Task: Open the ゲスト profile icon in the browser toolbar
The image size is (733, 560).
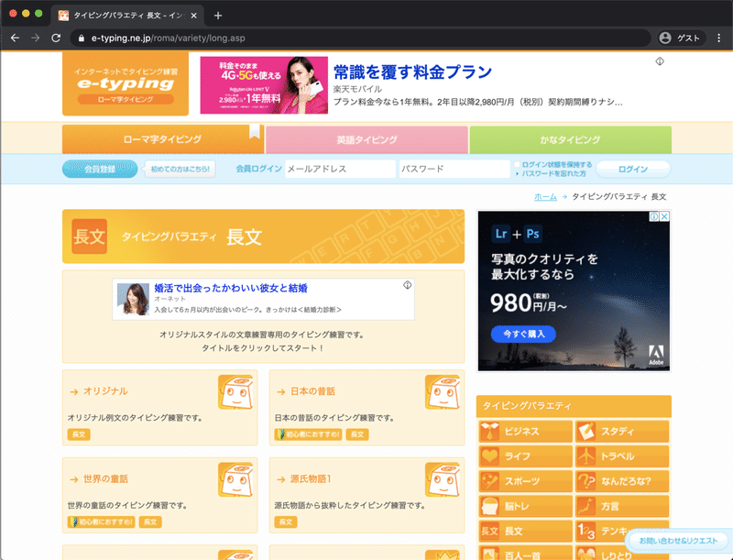Action: 667,38
